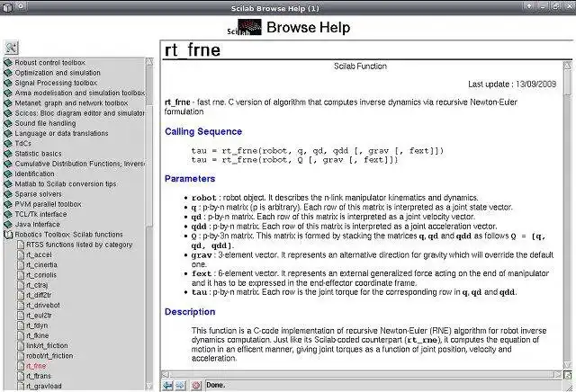Open the rt_gravload help page

point(44,386)
